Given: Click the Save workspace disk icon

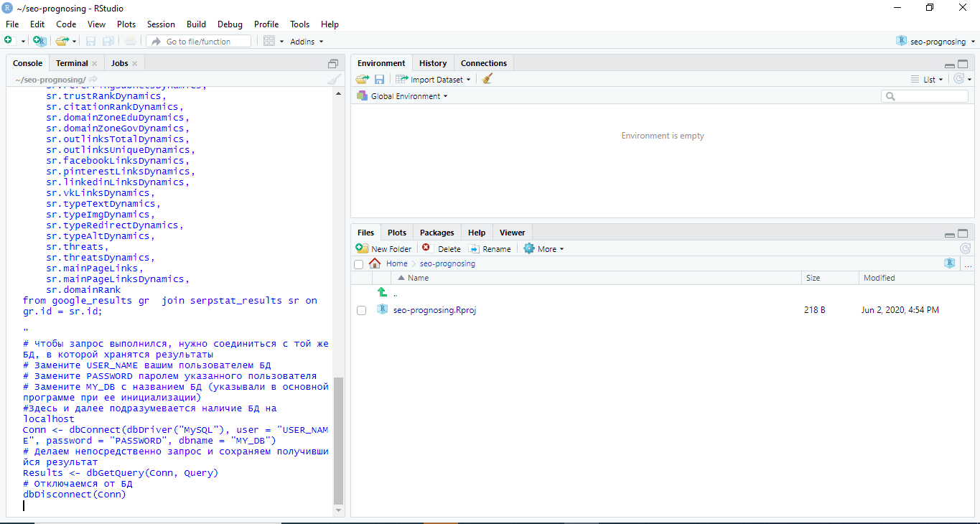Looking at the screenshot, I should click(379, 79).
